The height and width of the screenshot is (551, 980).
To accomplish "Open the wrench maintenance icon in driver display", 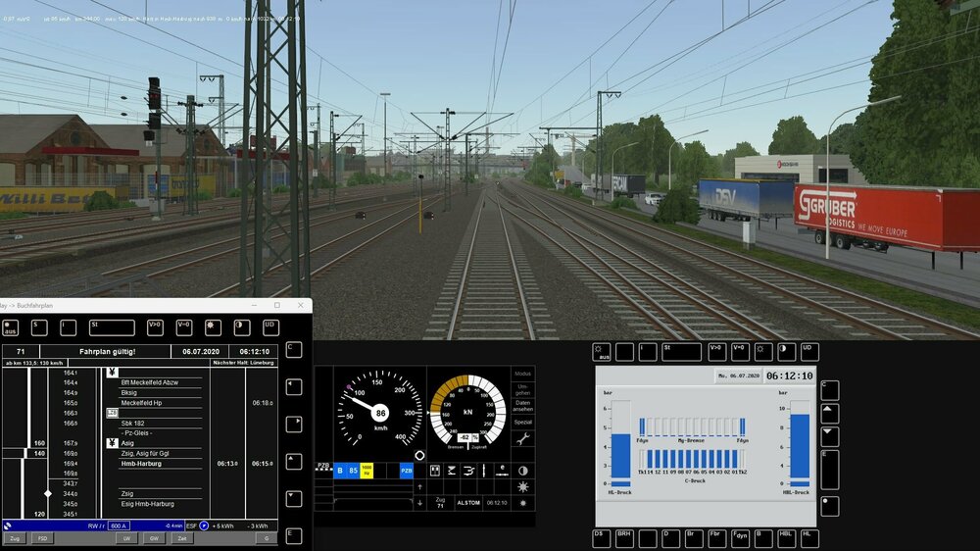I will [x=522, y=439].
